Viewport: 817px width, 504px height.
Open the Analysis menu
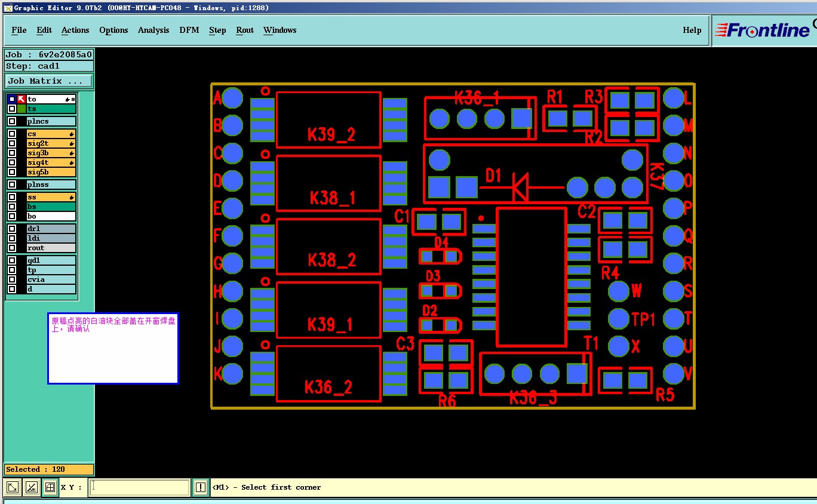tap(153, 30)
